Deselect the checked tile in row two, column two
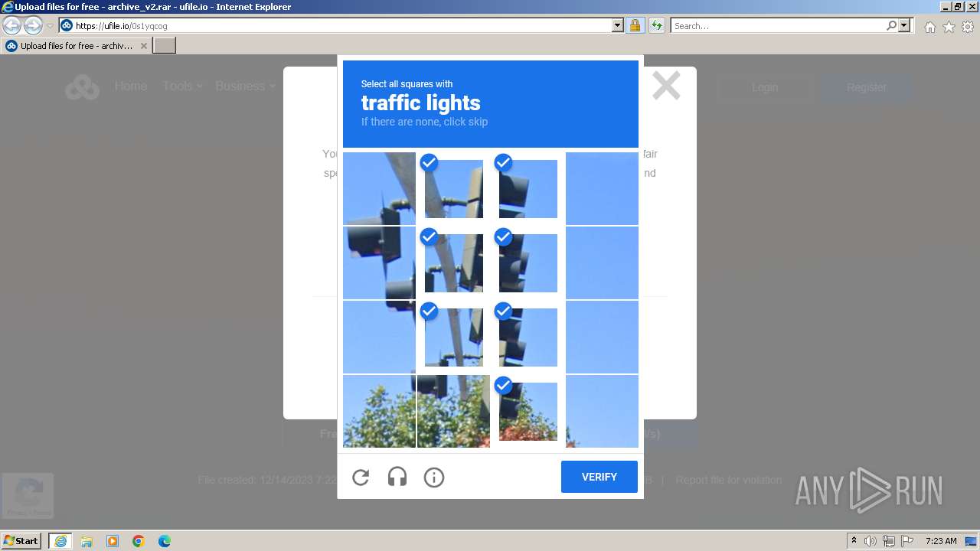 pyautogui.click(x=453, y=262)
